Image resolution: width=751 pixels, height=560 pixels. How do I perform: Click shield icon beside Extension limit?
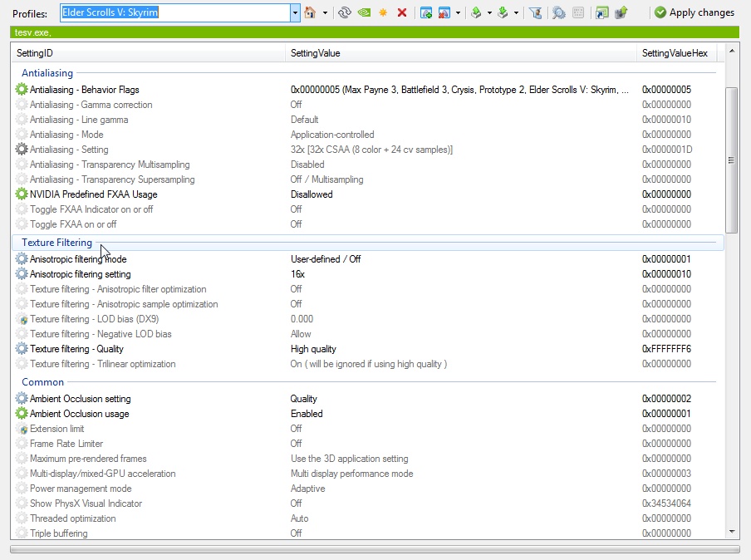(x=24, y=430)
